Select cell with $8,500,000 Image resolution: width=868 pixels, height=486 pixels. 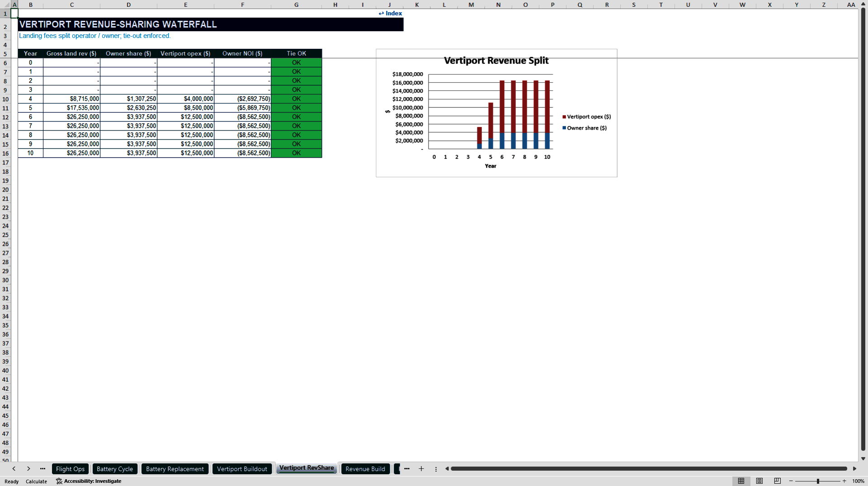185,107
